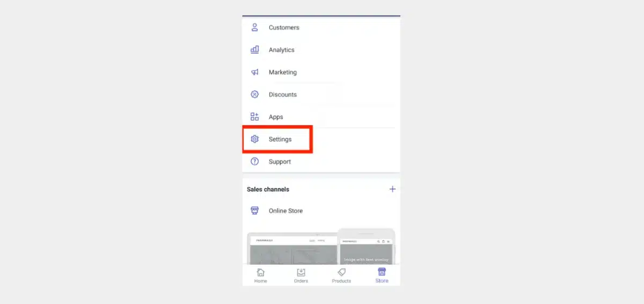Tap the Discounts percent badge icon
This screenshot has width=644, height=304.
coord(254,95)
